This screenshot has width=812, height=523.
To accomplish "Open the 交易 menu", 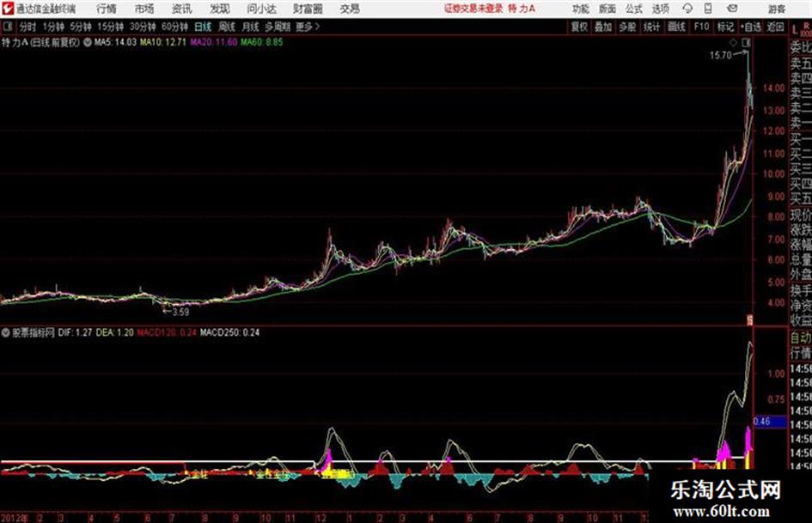I will [350, 9].
